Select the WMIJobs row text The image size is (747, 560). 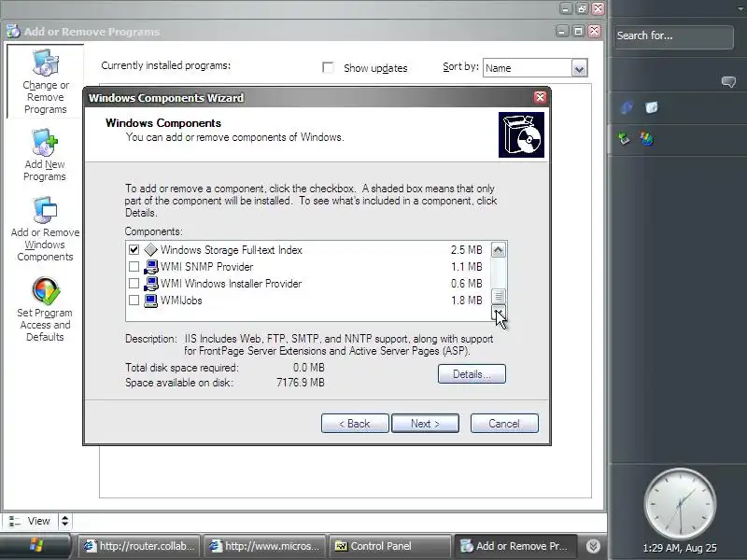(181, 301)
